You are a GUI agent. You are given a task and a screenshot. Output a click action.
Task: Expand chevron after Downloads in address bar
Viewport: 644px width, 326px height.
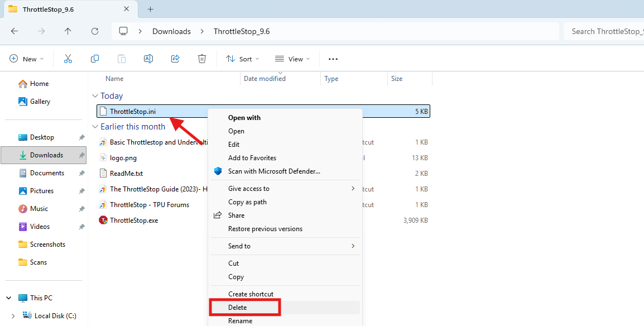click(x=202, y=32)
